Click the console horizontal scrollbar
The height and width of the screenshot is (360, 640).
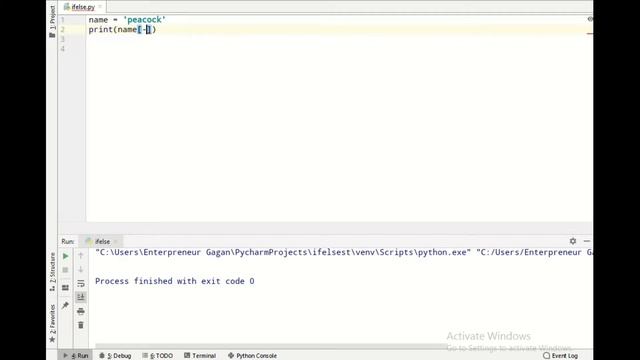(271, 346)
